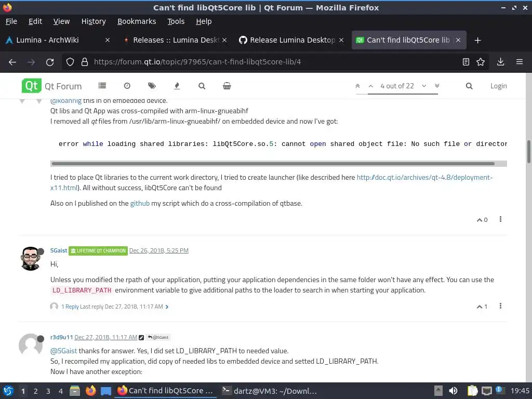Click SGaist's avatar image
532x399 pixels.
pos(31,259)
